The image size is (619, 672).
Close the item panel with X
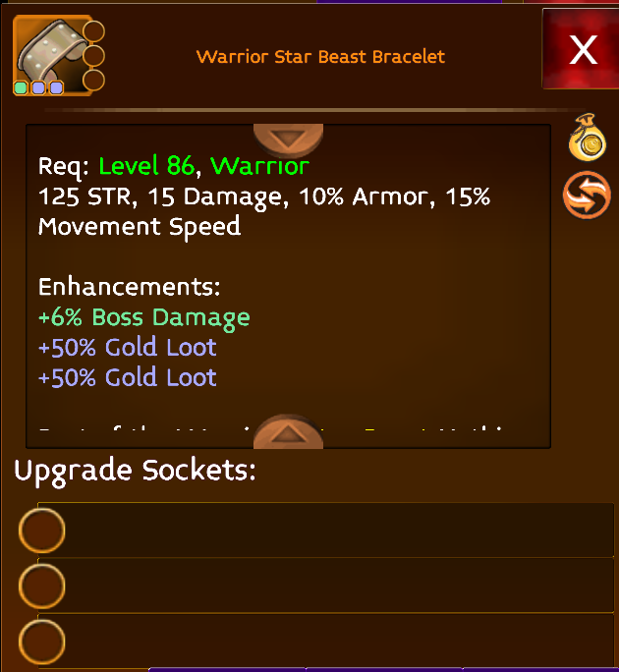[581, 49]
